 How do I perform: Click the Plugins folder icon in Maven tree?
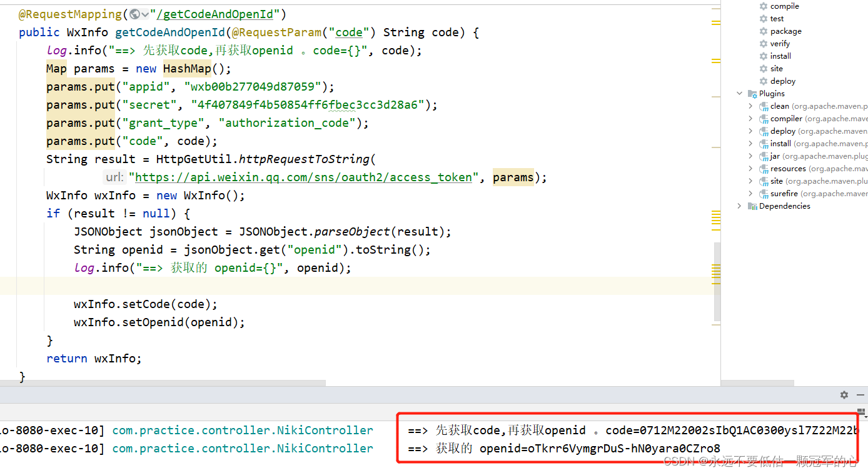752,94
